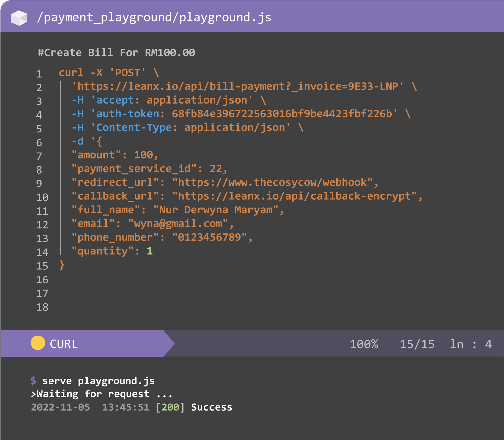504x440 pixels.
Task: Click the -d '{ line
Action: point(87,141)
